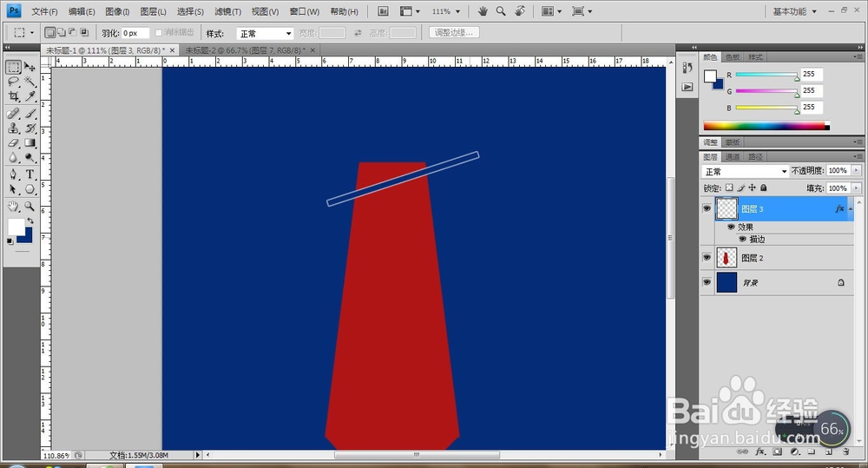Switch to the 通道 channels tab
Screen dimensions: 868x468
(x=733, y=157)
